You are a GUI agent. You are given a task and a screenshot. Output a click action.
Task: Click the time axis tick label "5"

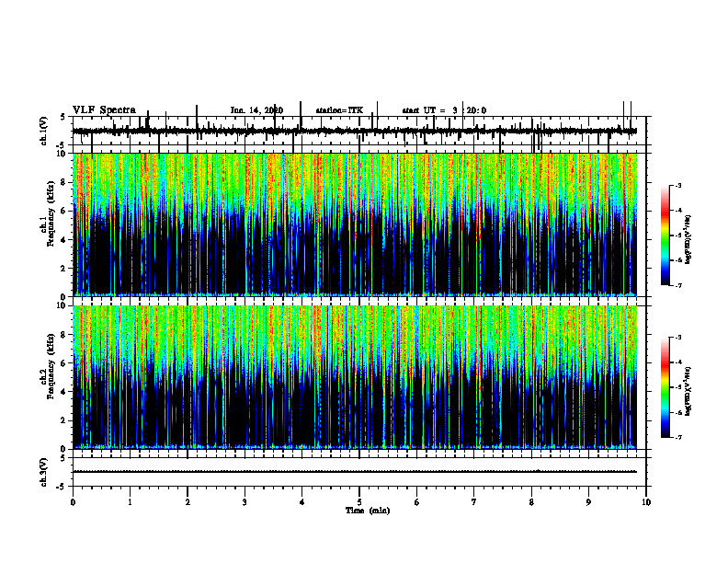(359, 502)
